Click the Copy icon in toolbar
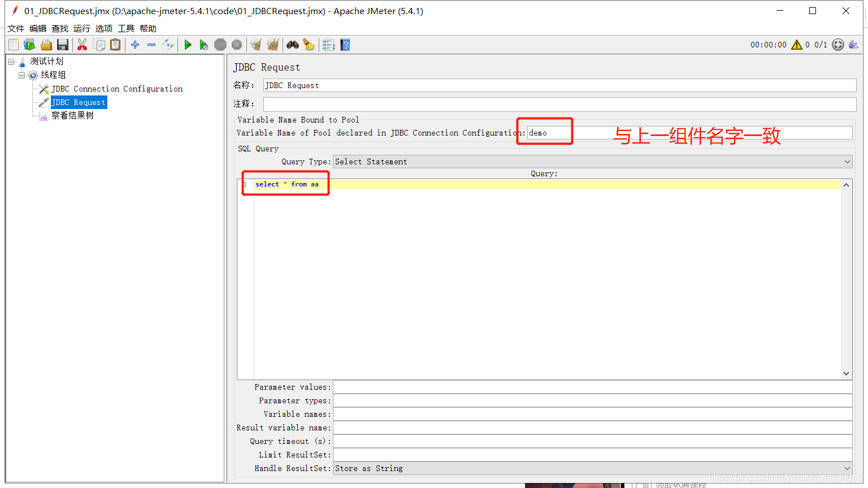The image size is (868, 488). pos(99,45)
